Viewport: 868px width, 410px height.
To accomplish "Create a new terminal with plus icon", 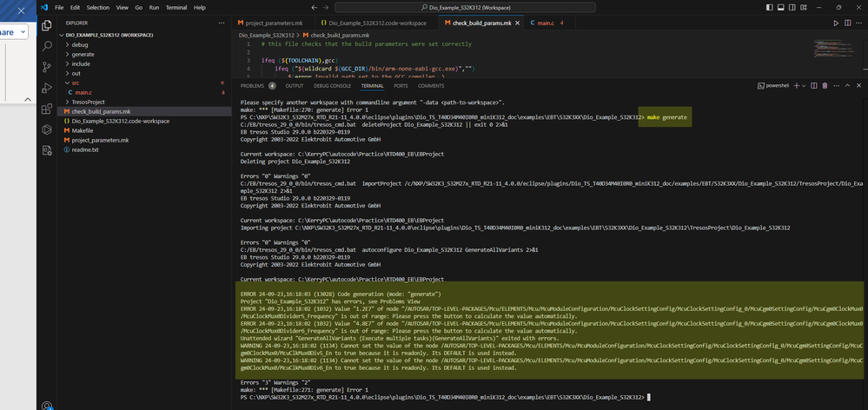I will [796, 86].
